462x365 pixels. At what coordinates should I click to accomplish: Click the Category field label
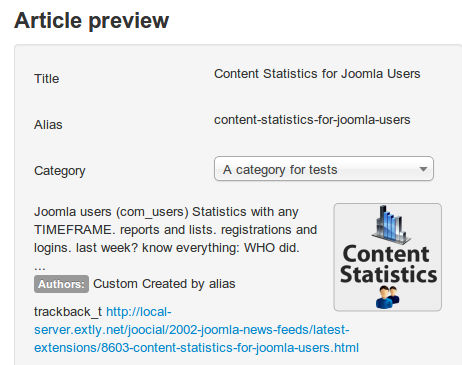pos(60,171)
